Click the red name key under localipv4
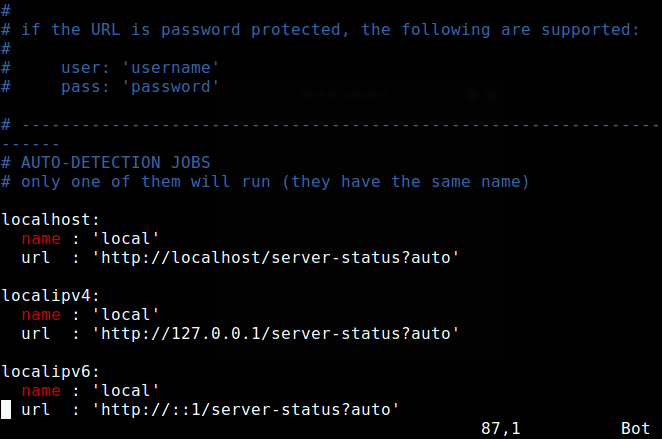The height and width of the screenshot is (439, 662). (41, 314)
